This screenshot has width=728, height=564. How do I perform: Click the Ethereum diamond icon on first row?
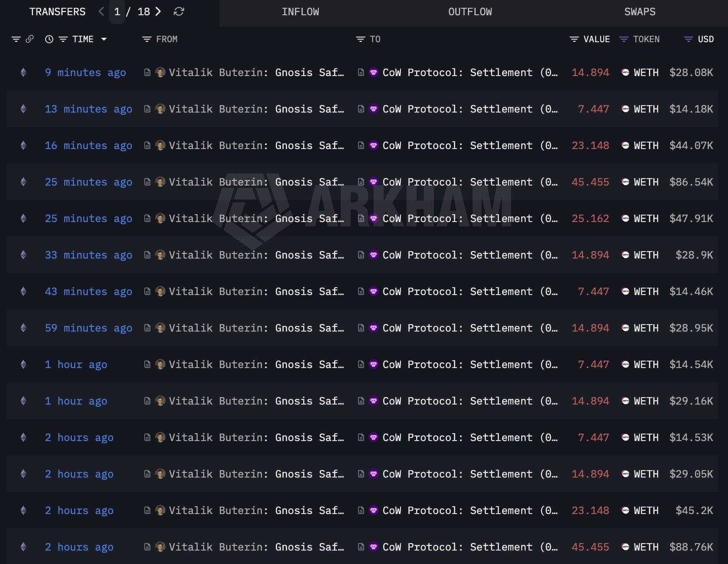click(x=23, y=73)
